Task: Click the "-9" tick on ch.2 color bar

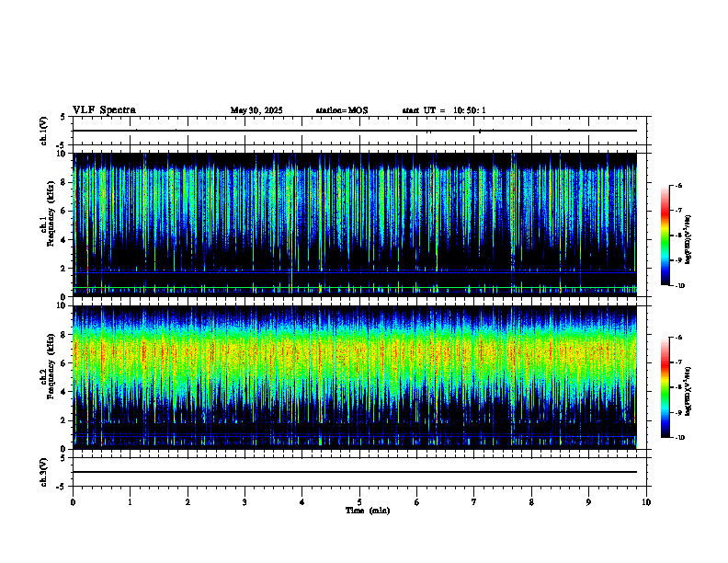Action: tap(679, 412)
